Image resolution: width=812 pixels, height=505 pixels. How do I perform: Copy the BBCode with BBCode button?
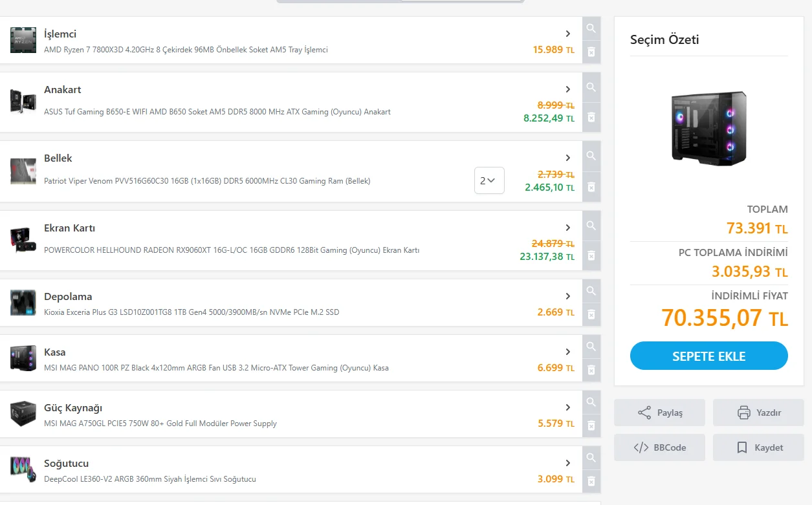coord(659,447)
